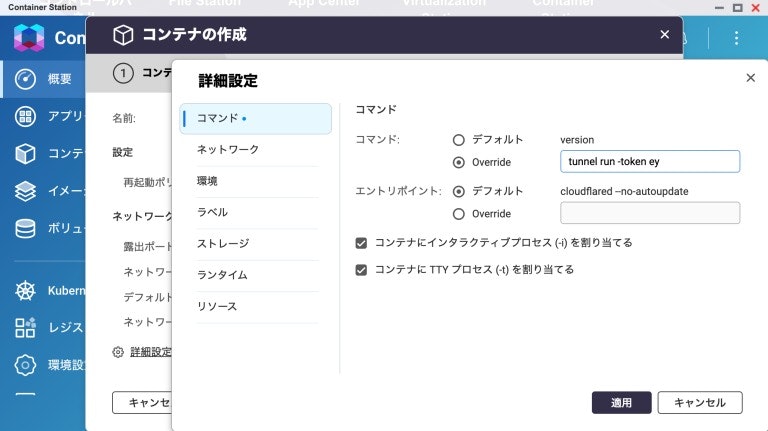
Task: Open the 概要 overview sidebar icon
Action: point(25,79)
